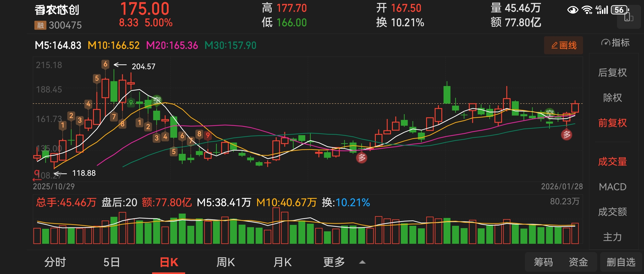The width and height of the screenshot is (644, 274).
Task: Click the 删自选 remove watchlist button
Action: [621, 262]
